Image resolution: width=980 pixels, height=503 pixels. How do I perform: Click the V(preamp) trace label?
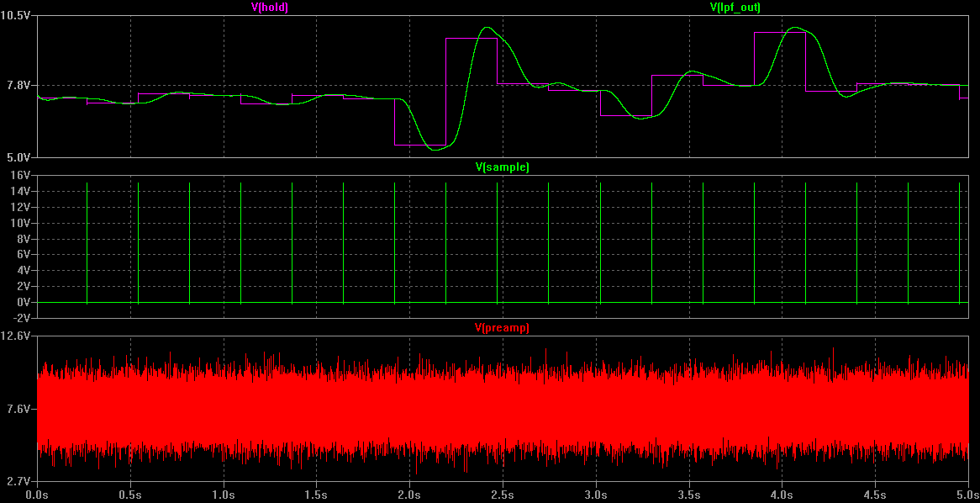502,327
